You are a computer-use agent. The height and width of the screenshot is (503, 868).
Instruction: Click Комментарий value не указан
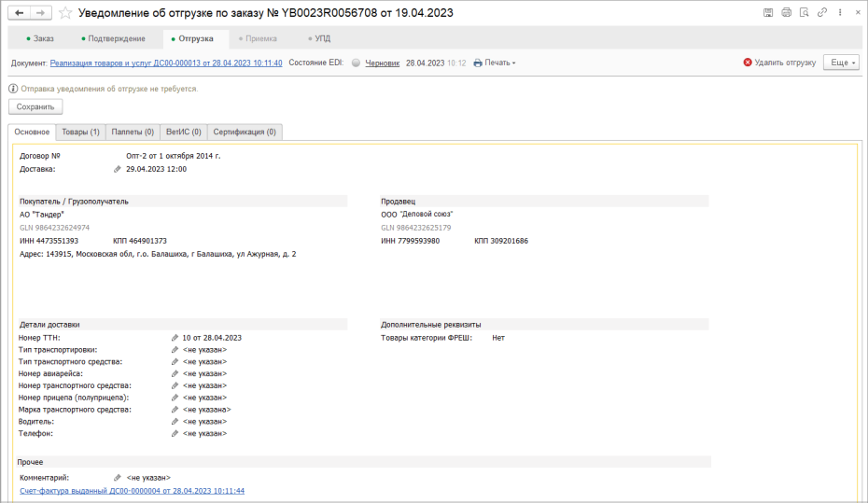click(148, 478)
